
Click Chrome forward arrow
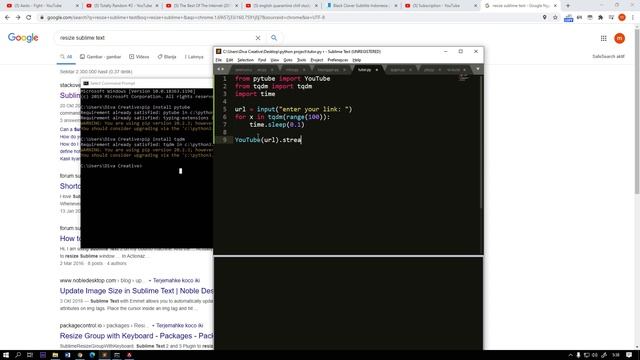[x=18, y=18]
